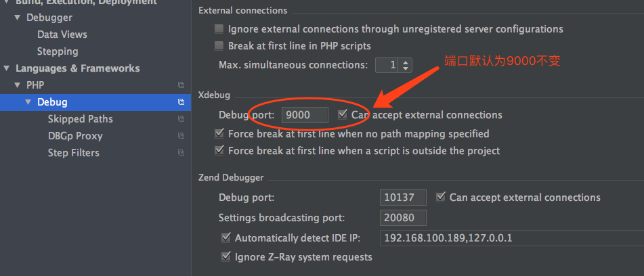This screenshot has height=276, width=644.
Task: Collapse the PHP tree node
Action: pyautogui.click(x=17, y=85)
